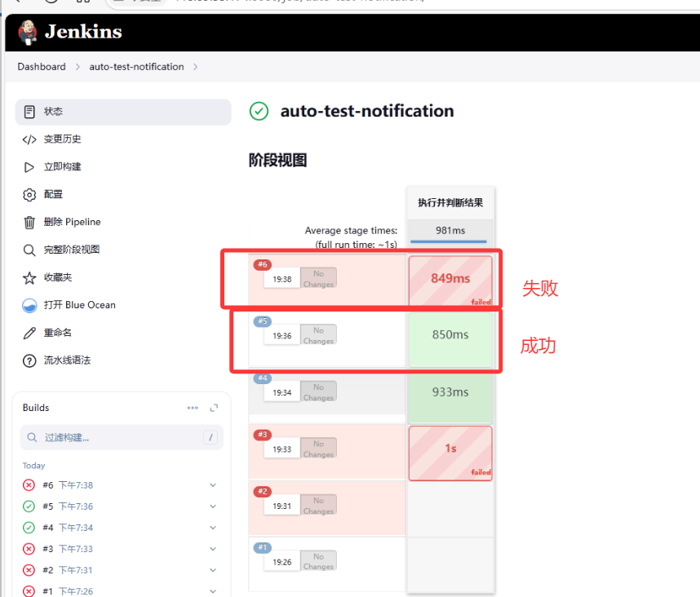
Task: Go to Dashboard breadcrumb link
Action: coord(42,67)
